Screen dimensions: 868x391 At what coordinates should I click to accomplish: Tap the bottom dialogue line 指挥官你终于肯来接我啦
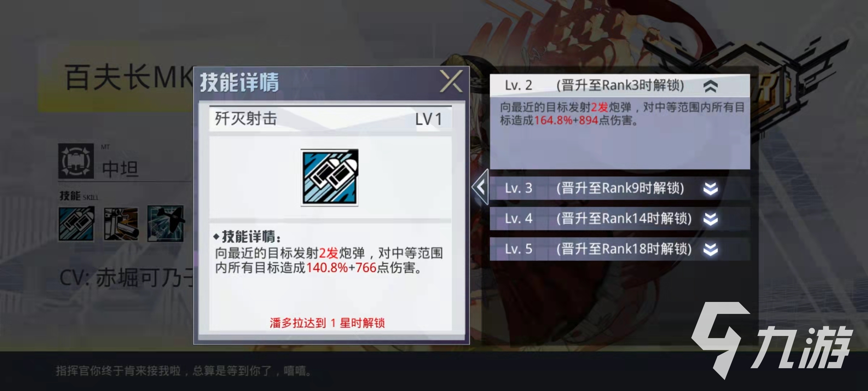tap(183, 371)
